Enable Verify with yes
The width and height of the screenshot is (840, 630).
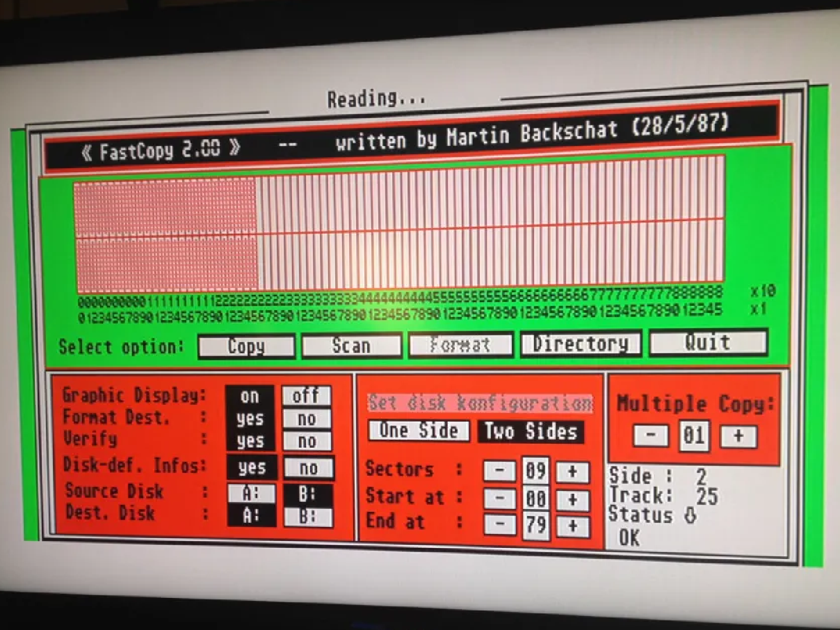250,441
